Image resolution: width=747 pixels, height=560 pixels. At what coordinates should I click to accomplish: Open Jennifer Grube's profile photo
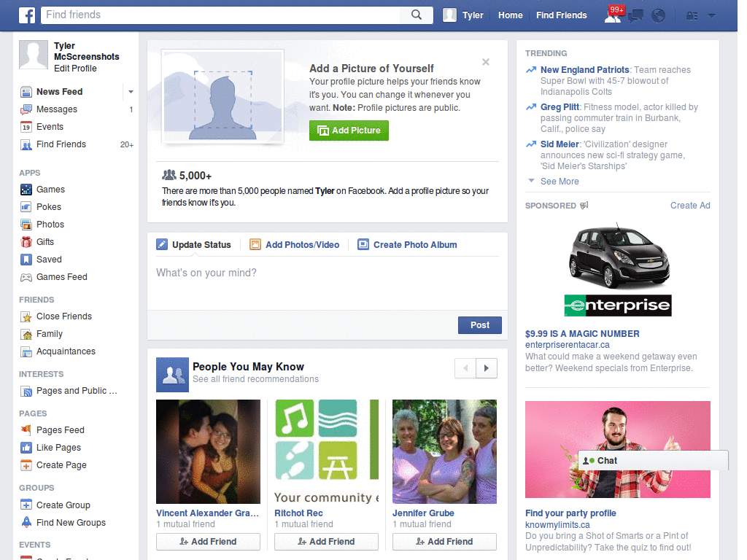click(x=444, y=451)
